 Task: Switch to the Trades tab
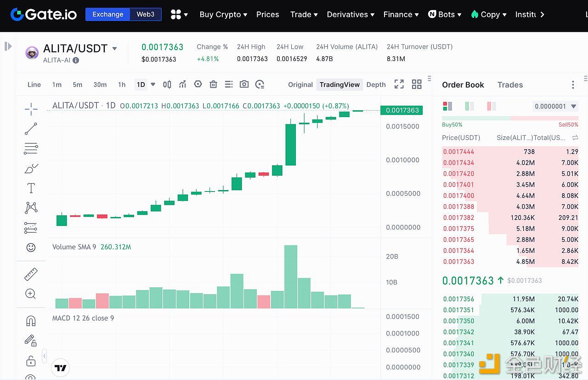tap(510, 85)
